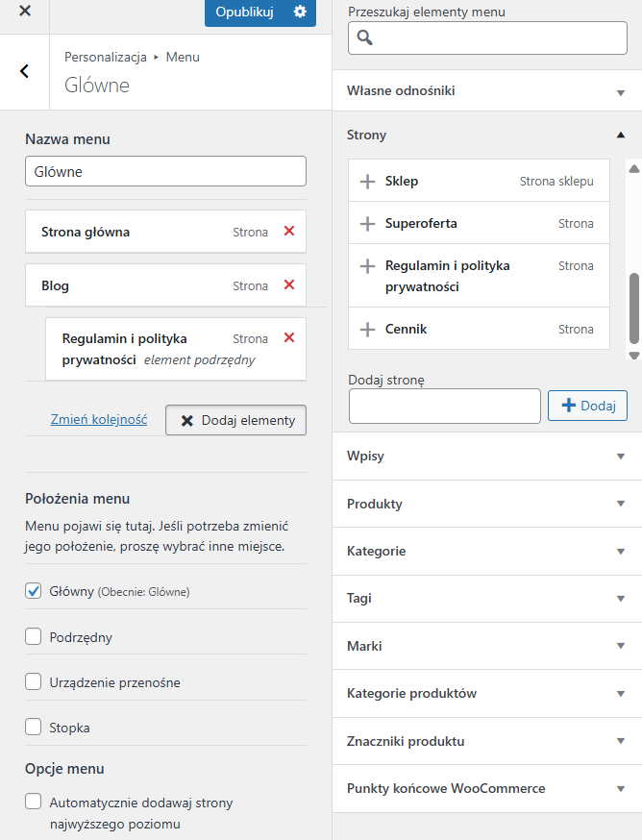Focus the Przeszukaj elementy menu search field

point(490,38)
